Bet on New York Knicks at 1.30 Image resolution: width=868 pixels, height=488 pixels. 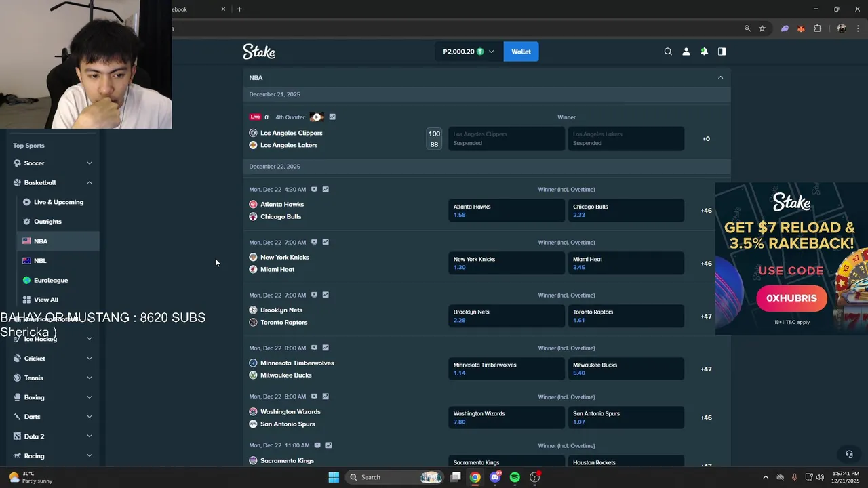[x=507, y=263]
